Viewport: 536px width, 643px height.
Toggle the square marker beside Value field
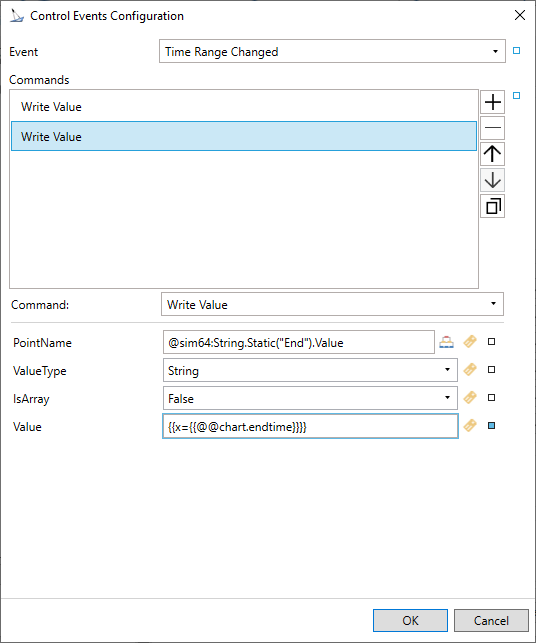click(491, 426)
